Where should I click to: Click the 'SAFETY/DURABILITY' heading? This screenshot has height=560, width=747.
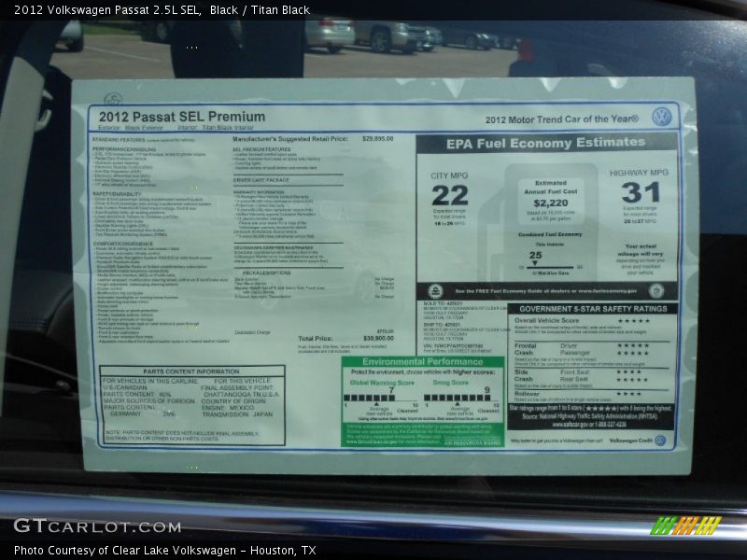point(118,194)
